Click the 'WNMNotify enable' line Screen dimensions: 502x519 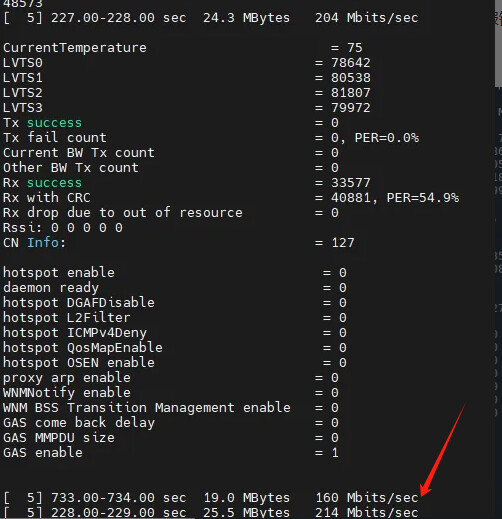pos(171,393)
